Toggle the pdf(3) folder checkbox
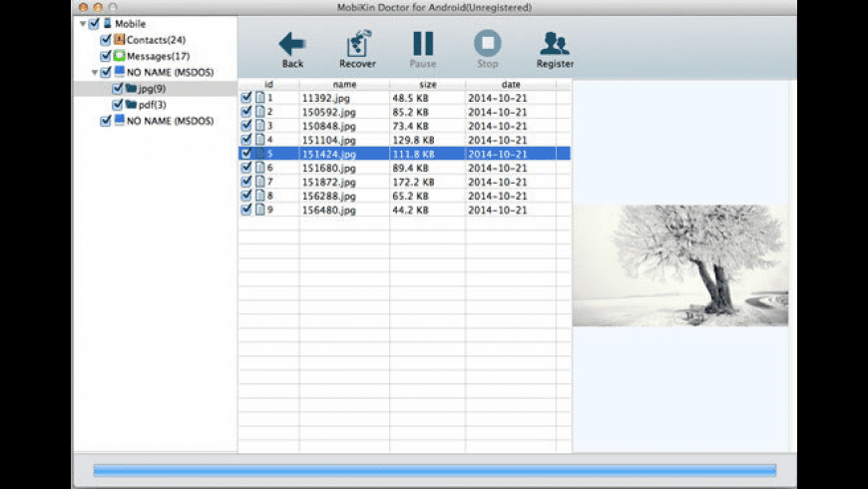Viewport: 868px width, 489px height. (117, 104)
